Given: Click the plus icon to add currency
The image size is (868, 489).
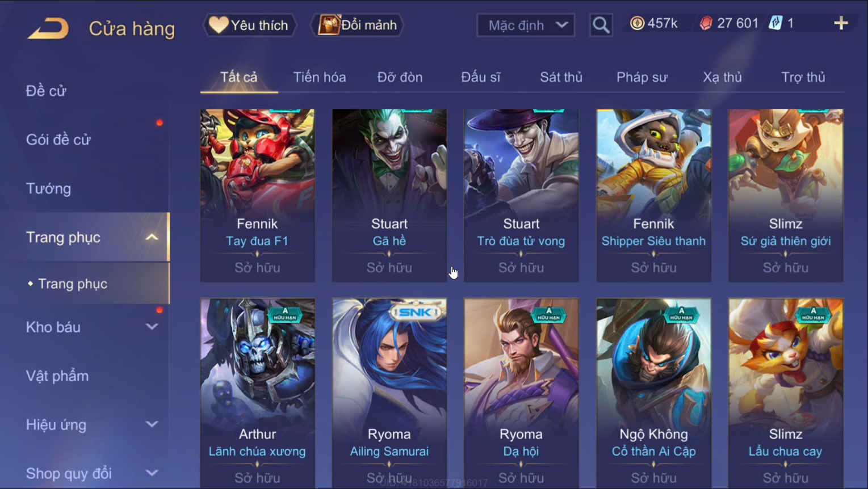Looking at the screenshot, I should click(841, 23).
